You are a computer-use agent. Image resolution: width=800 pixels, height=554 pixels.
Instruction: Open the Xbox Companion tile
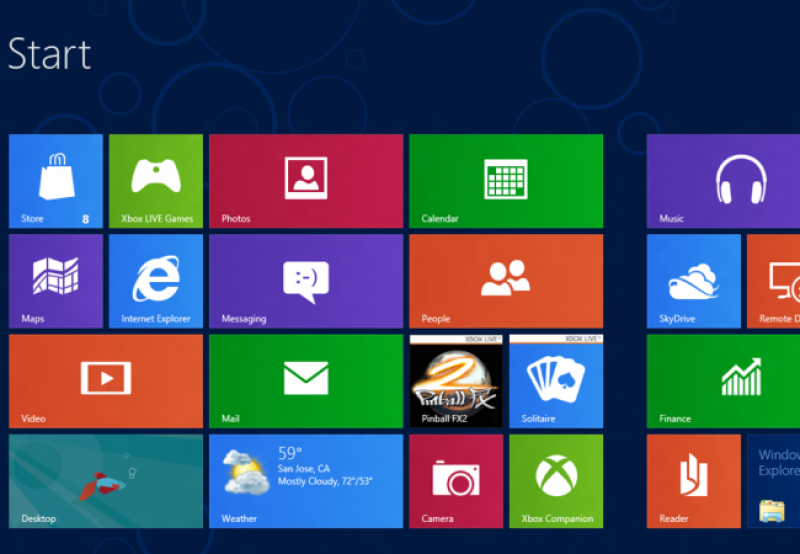pyautogui.click(x=556, y=481)
